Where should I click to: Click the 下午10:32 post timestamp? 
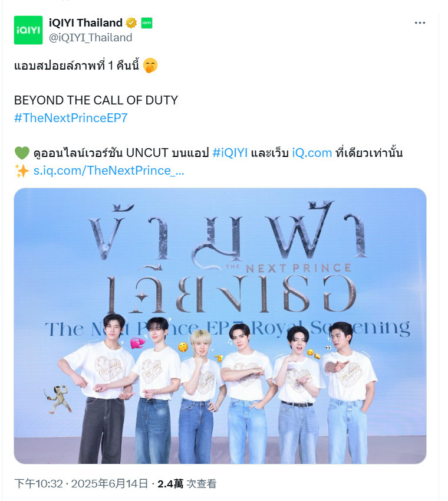(x=38, y=484)
